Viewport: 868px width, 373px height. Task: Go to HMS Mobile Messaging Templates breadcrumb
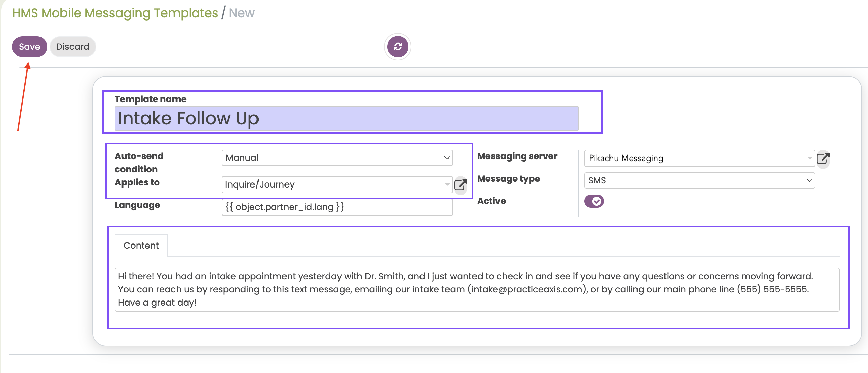tap(115, 13)
